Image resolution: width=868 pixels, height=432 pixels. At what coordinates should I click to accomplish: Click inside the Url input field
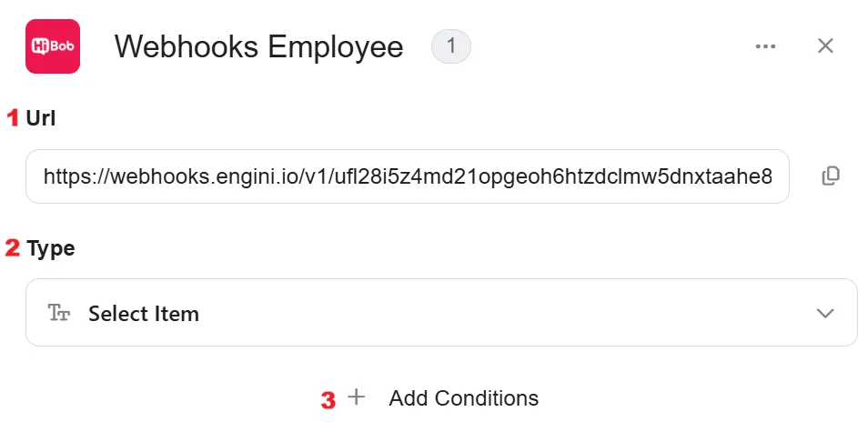(408, 176)
